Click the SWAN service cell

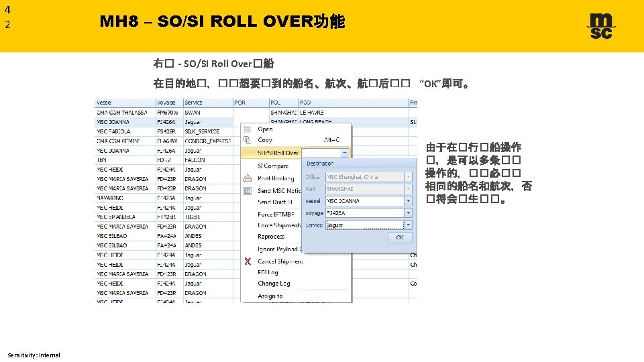point(208,113)
